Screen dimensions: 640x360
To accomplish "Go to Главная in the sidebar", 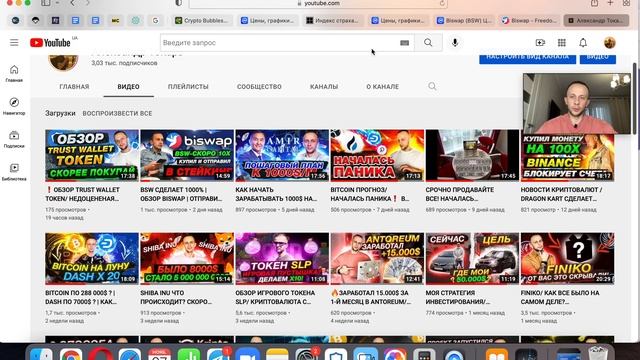I will coord(14,73).
